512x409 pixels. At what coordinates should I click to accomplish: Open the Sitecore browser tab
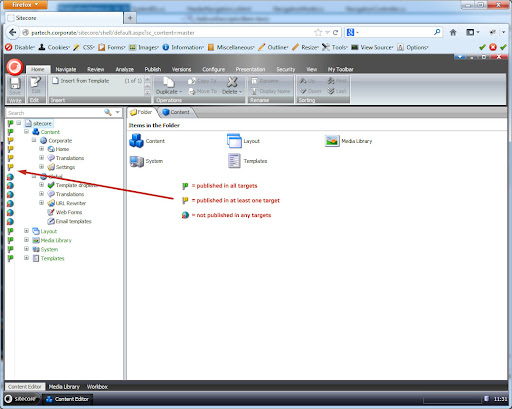click(x=64, y=18)
